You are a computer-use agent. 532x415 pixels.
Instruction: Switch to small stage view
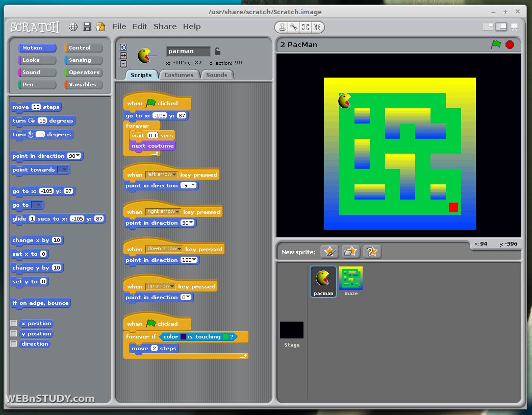coord(488,27)
